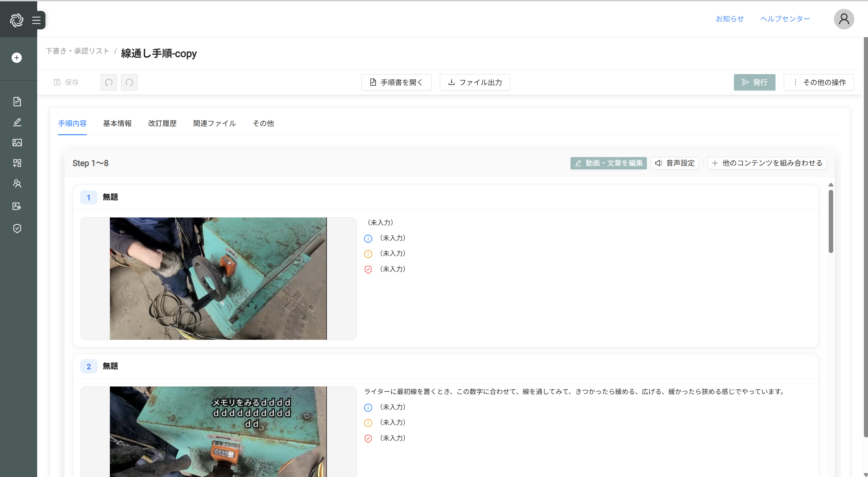
Task: Select the pencil edit icon in the sidebar
Action: pos(17,122)
